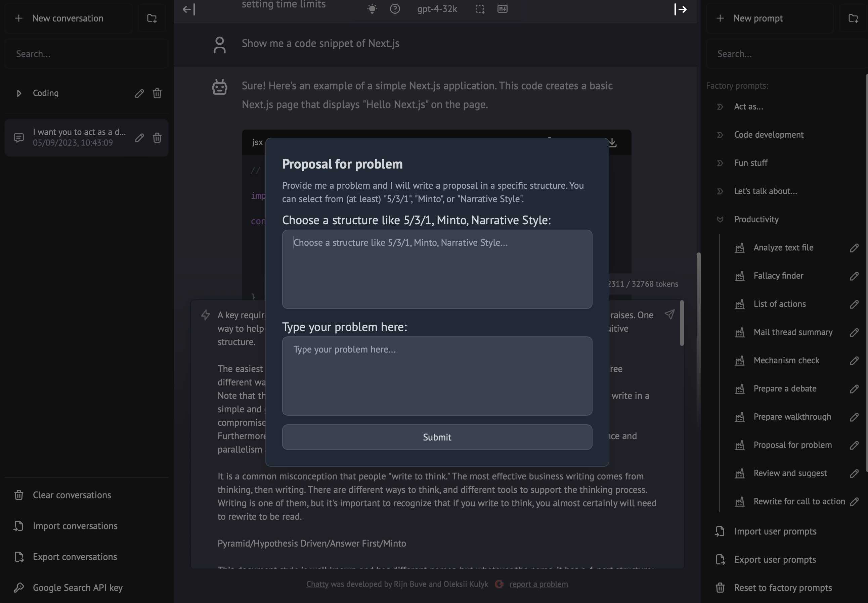
Task: Create new conversation folder icon
Action: (x=152, y=18)
